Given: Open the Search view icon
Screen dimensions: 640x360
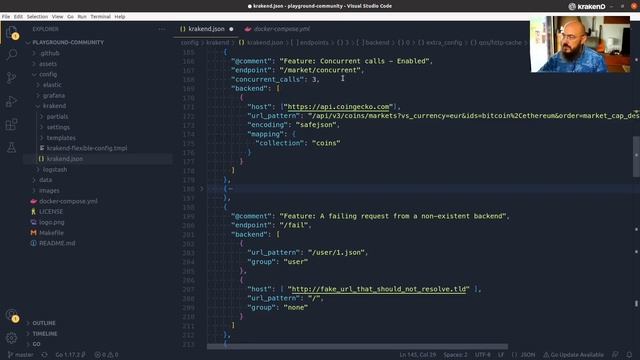Looking at the screenshot, I should pyautogui.click(x=11, y=54).
